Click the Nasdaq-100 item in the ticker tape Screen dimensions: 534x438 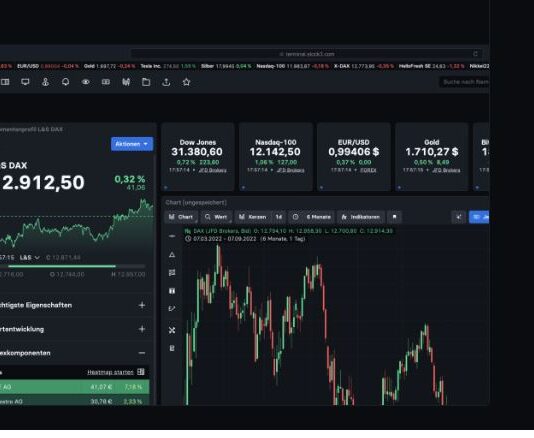[293, 66]
